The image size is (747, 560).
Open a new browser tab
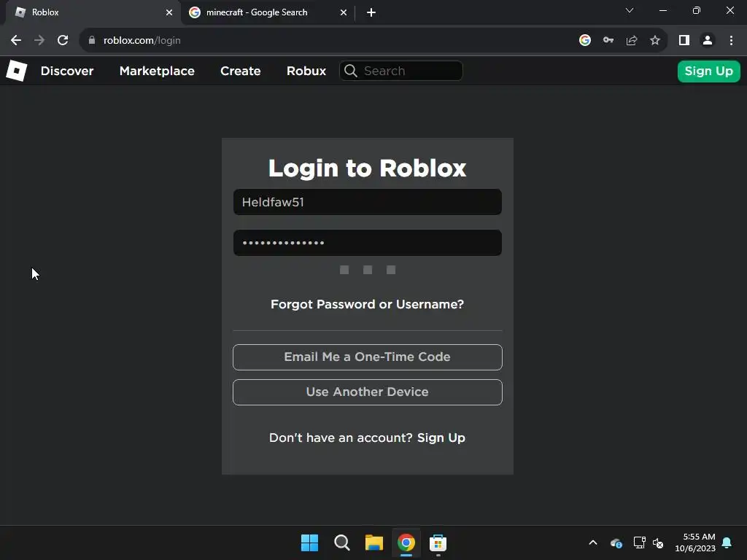coord(371,12)
